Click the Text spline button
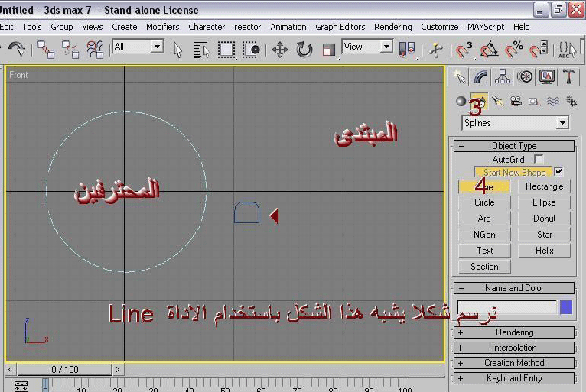Viewport: 586px width, 392px height. [x=484, y=251]
